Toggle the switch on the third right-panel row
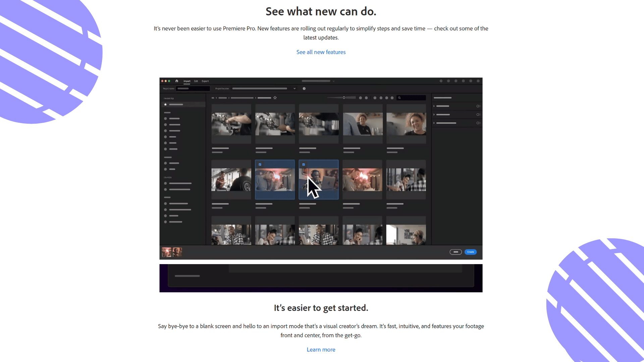 tap(478, 123)
